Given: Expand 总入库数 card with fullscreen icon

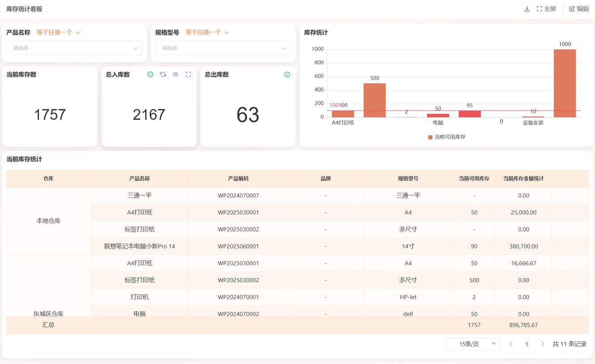Looking at the screenshot, I should [188, 74].
